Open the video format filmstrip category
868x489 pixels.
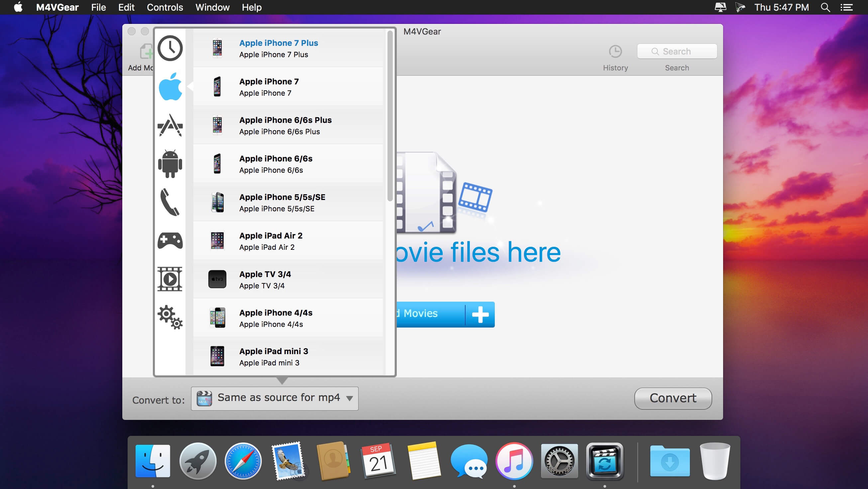click(x=170, y=279)
